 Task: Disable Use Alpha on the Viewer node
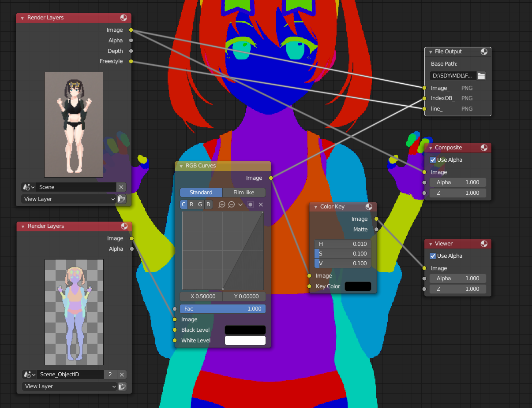(432, 256)
